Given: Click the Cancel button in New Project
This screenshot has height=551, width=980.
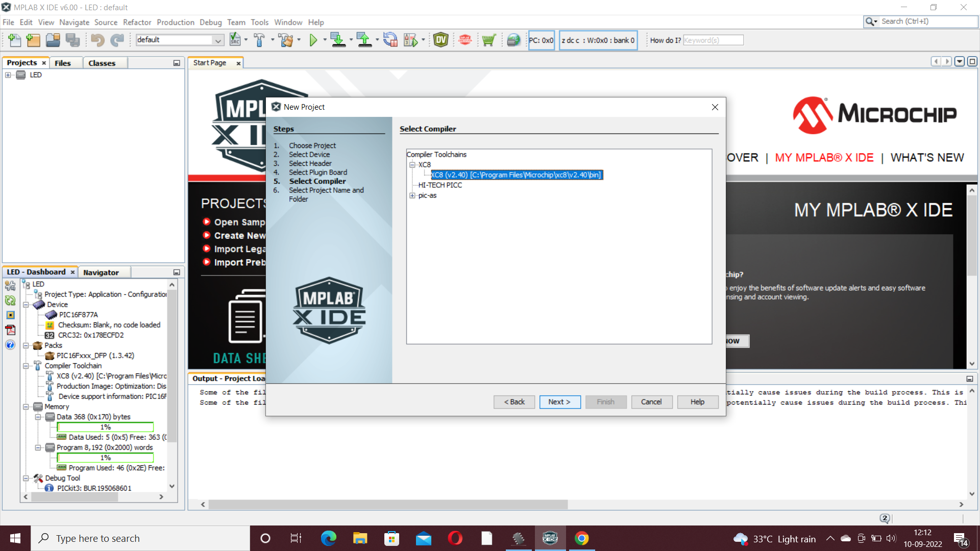Looking at the screenshot, I should 651,402.
